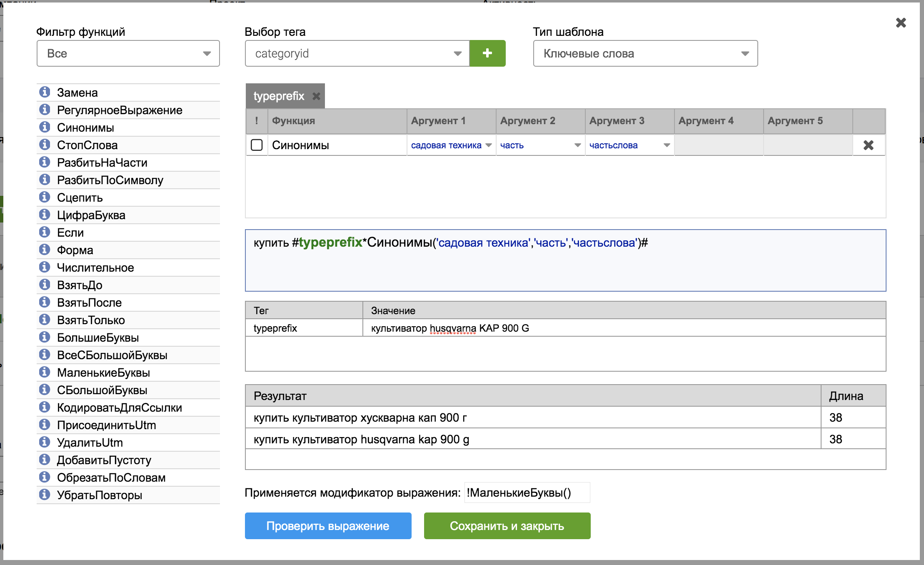Open categoryid tag selection dropdown
924x565 pixels.
click(x=357, y=53)
